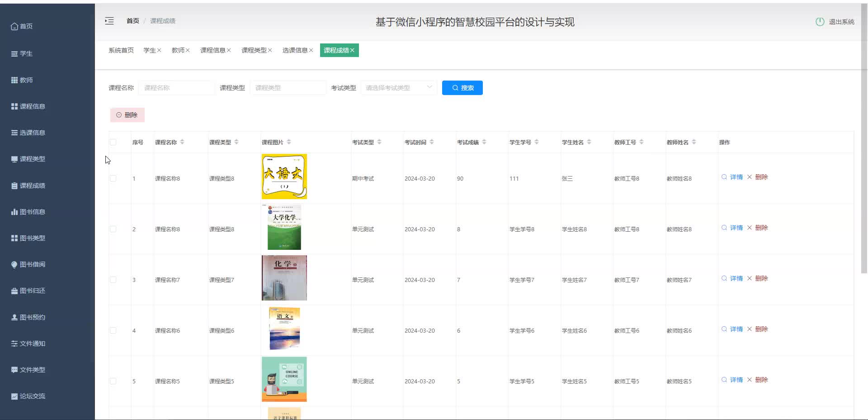The width and height of the screenshot is (868, 420).
Task: Sort table by 考试类型 column arrows
Action: click(x=379, y=142)
